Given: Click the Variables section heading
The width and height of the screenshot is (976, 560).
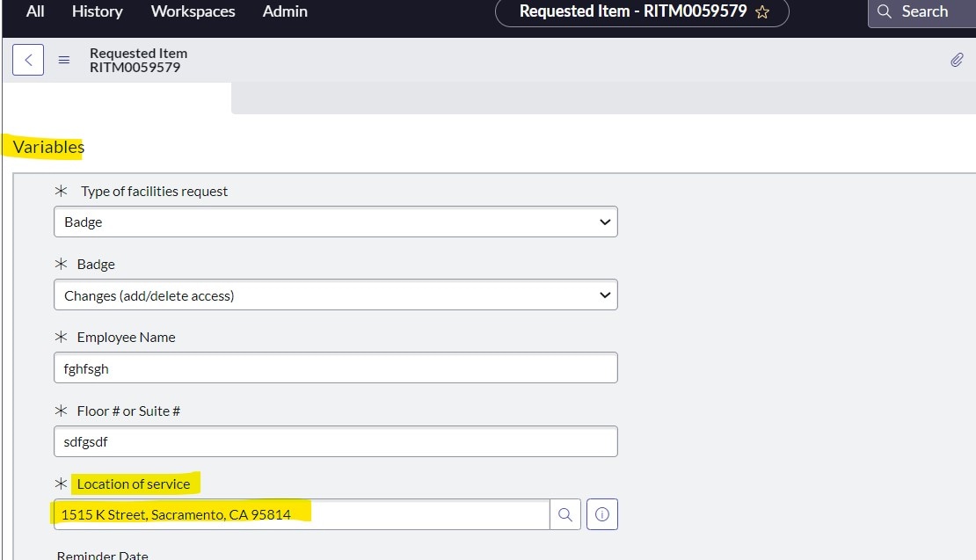Looking at the screenshot, I should (x=48, y=147).
